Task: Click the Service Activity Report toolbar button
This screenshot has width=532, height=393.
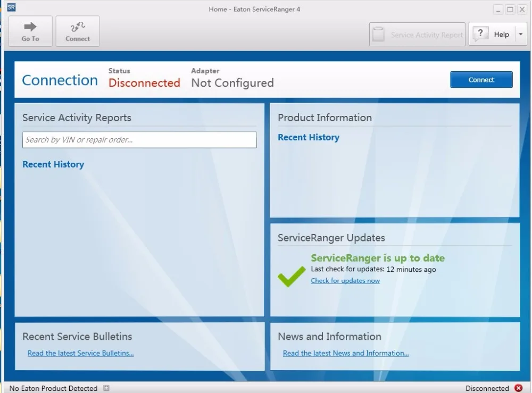Action: coord(417,34)
